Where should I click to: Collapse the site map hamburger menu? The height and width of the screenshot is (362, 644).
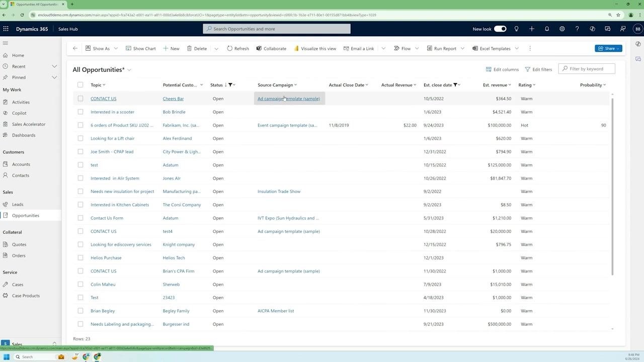[x=6, y=43]
